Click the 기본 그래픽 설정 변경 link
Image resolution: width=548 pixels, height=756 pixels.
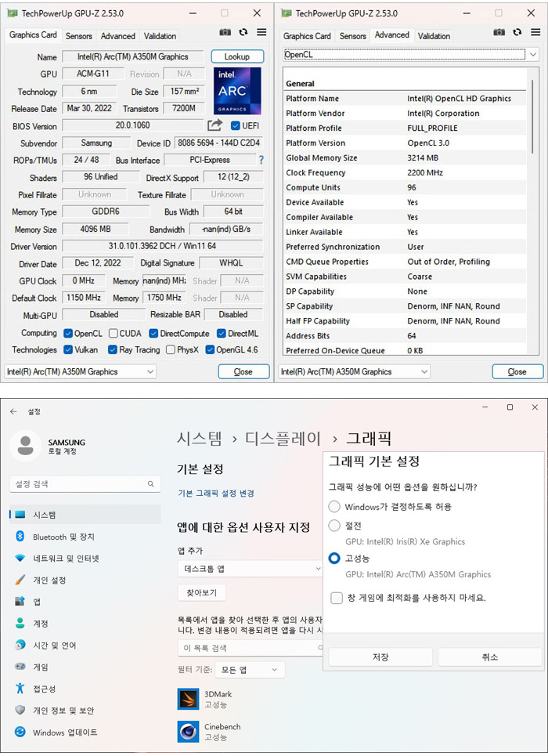pos(216,494)
